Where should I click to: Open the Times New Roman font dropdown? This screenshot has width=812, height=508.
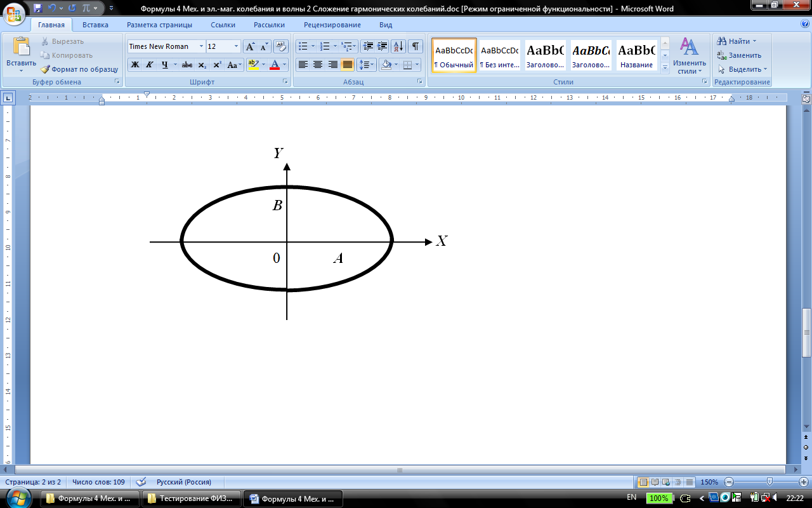(202, 46)
